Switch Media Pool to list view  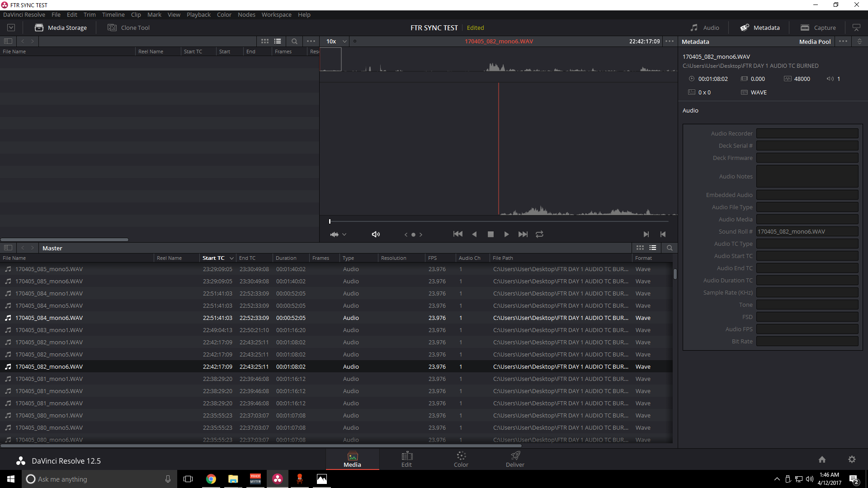tap(653, 248)
